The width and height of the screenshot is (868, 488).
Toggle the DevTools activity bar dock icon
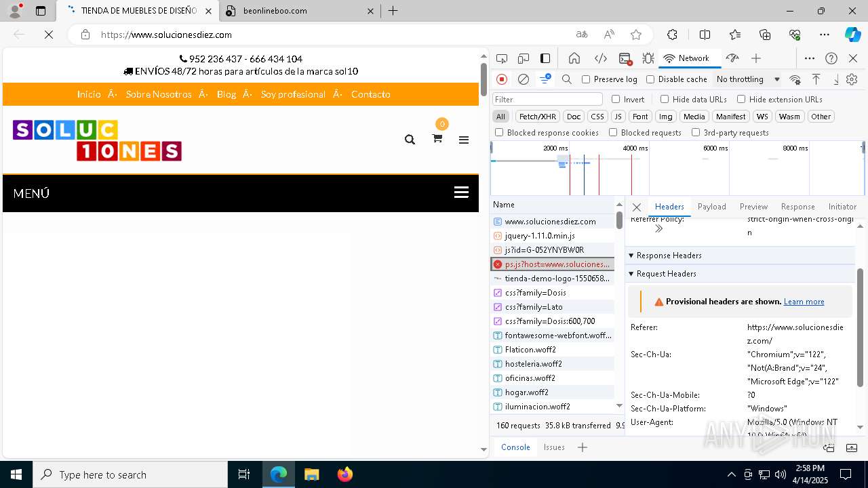545,58
